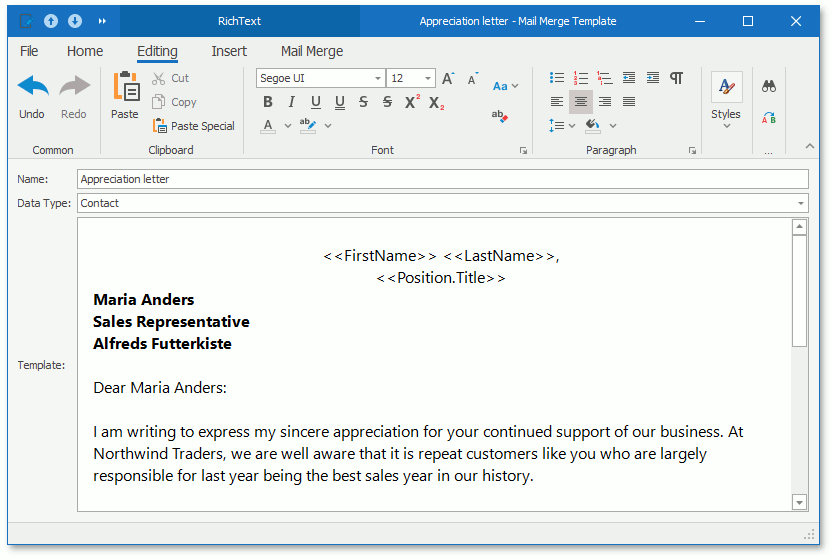The height and width of the screenshot is (560, 833).
Task: Decrease font size with shrink icon
Action: click(x=472, y=79)
